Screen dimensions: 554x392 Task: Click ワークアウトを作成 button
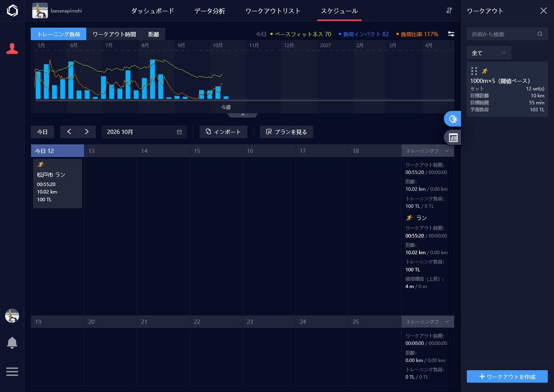pos(507,376)
